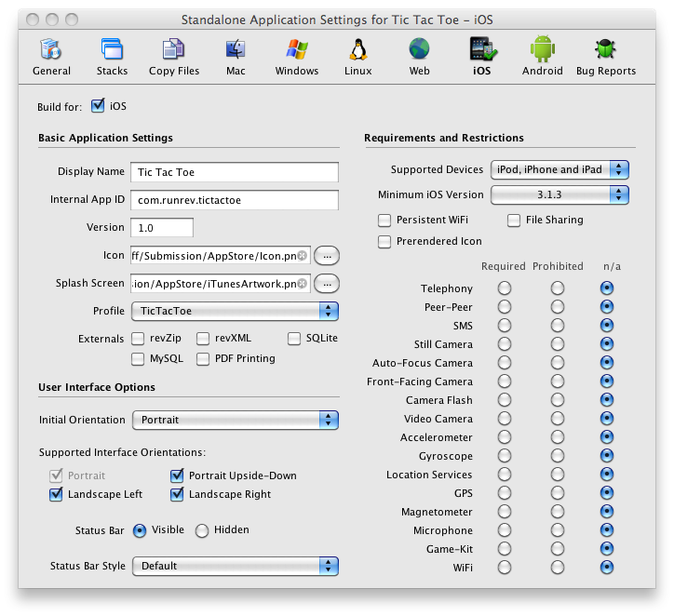Set Auto-Focus Camera to Required
Image resolution: width=674 pixels, height=616 pixels.
coord(505,363)
